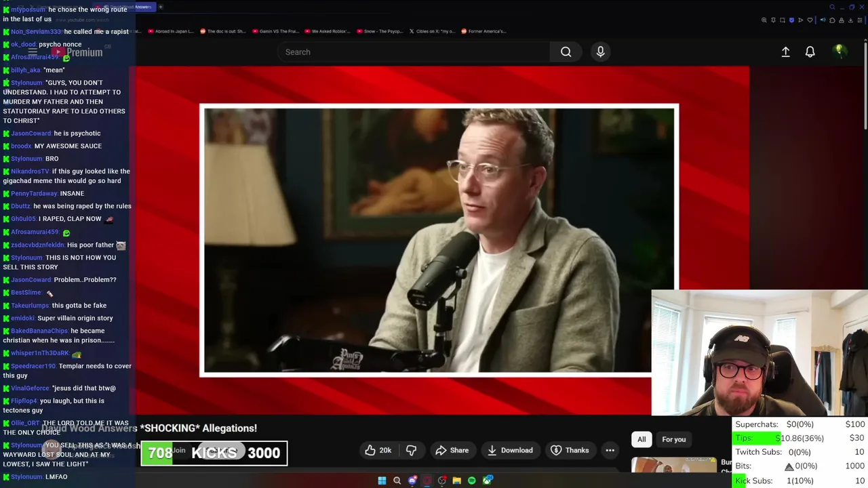Like the video showing 20k likes
This screenshot has width=868, height=488.
378,450
